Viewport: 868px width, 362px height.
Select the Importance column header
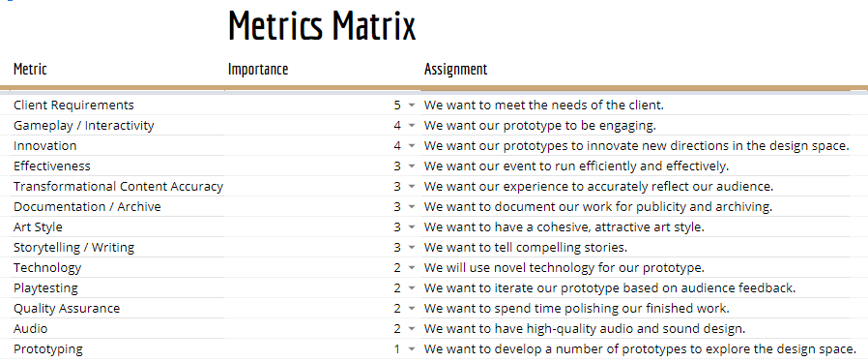coord(258,70)
